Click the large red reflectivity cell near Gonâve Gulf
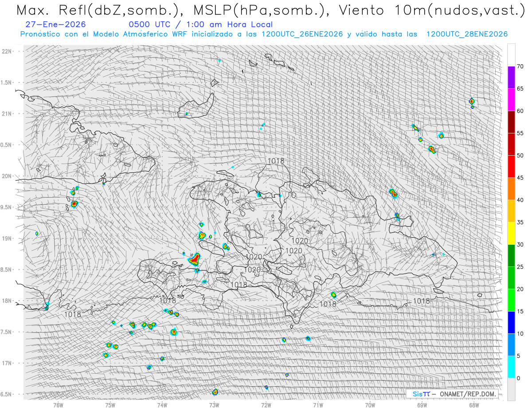 coord(194,259)
